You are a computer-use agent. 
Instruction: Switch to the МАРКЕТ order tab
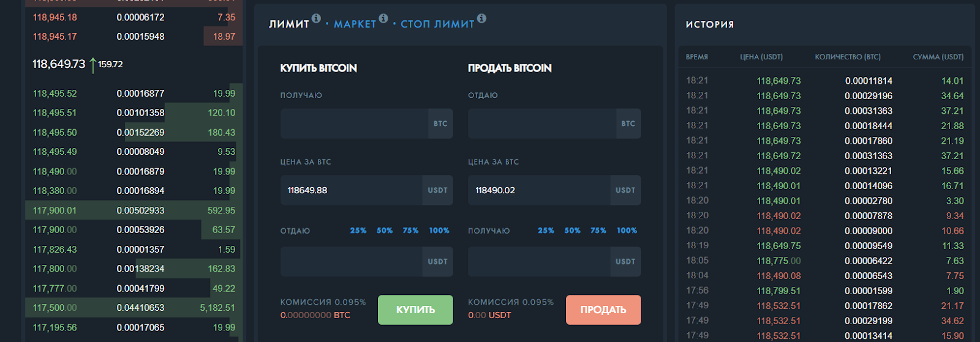pyautogui.click(x=355, y=24)
